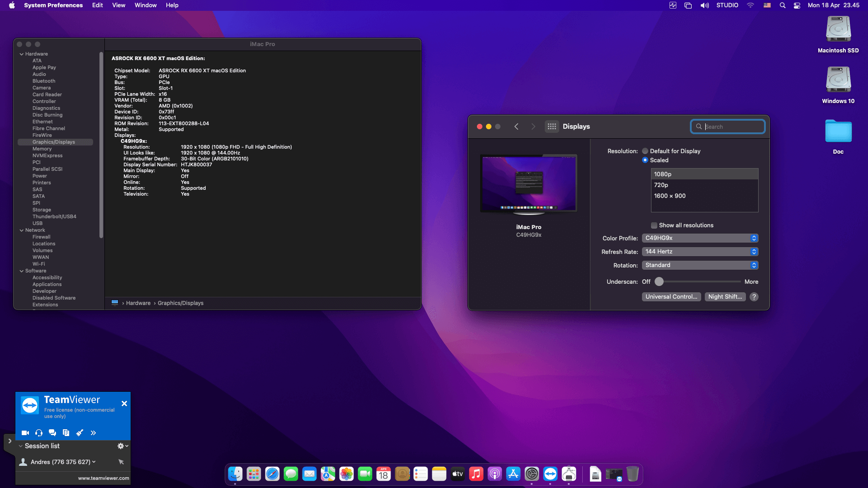Open the www.teamviewer.com link
868x488 pixels.
(x=104, y=478)
